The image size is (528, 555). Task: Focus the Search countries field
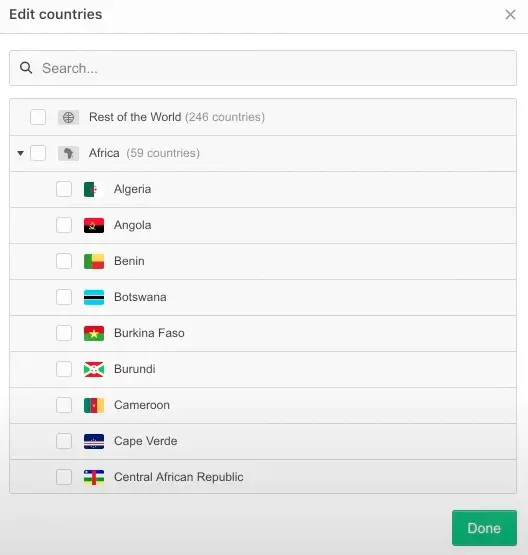pos(263,68)
